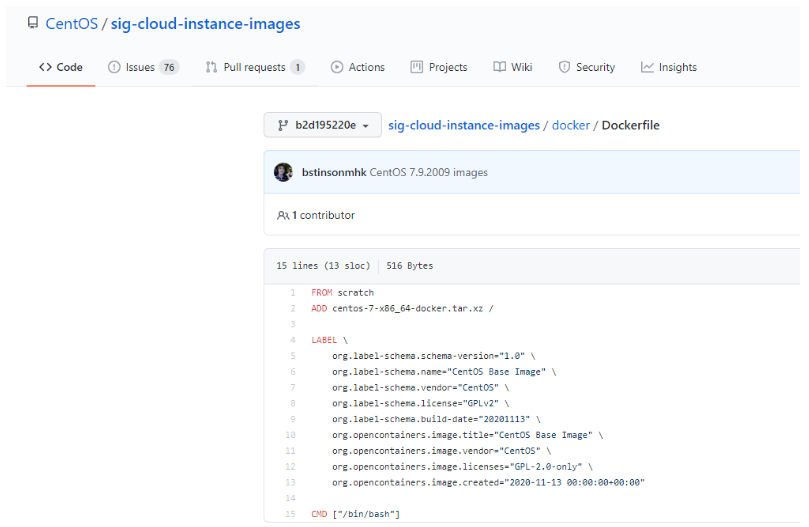
Task: Click the repository book icon beside CentOS
Action: point(33,23)
